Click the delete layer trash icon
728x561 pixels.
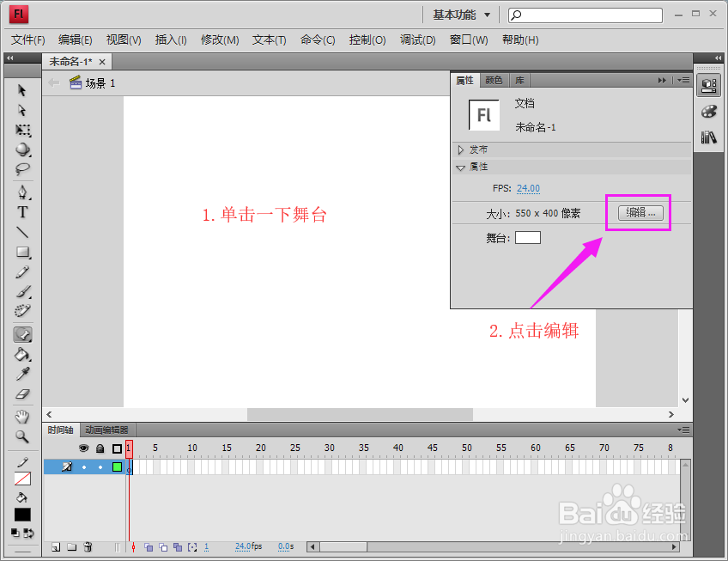click(x=88, y=547)
